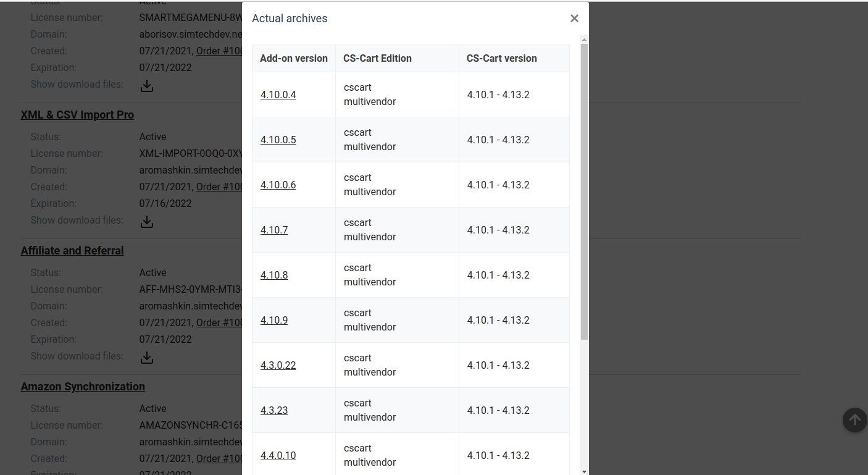
Task: Click the CS-Cart version cell in 4.10.0.6 row
Action: tap(514, 185)
